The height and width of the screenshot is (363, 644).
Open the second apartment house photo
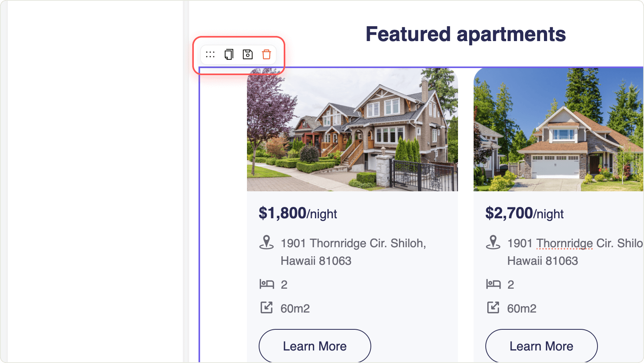coord(558,129)
